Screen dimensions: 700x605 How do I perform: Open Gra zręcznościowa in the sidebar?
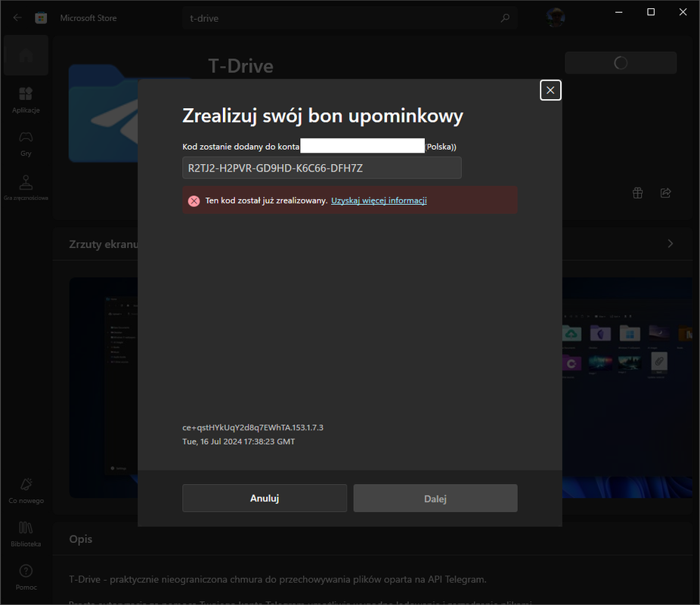pos(26,187)
